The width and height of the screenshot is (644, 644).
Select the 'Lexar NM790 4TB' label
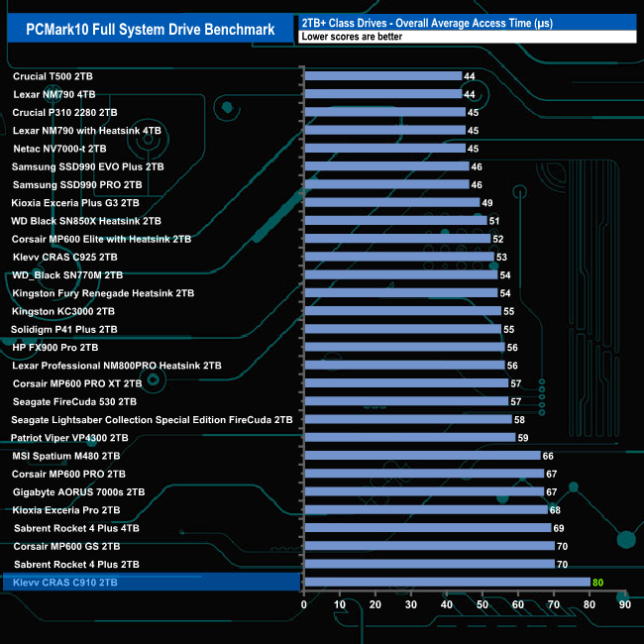point(54,94)
